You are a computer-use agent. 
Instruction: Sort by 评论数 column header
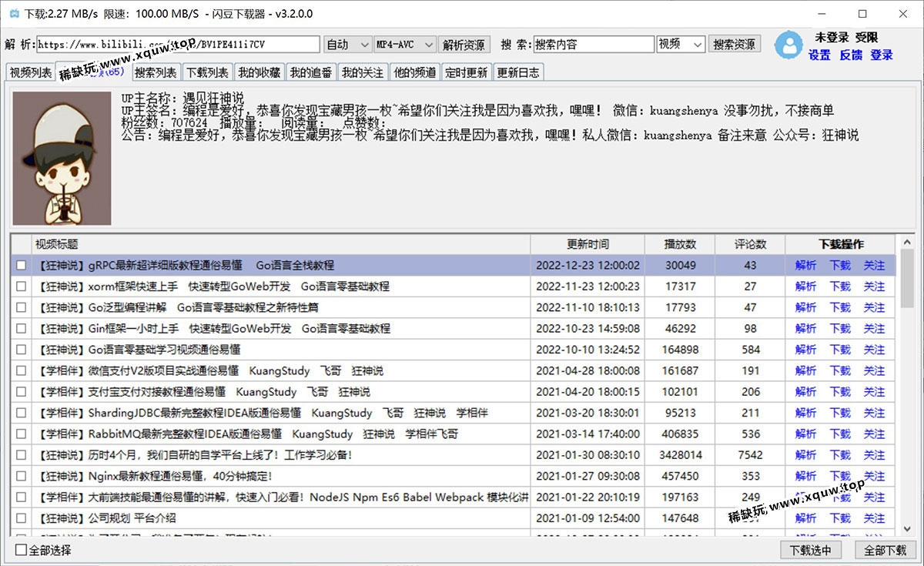(751, 244)
